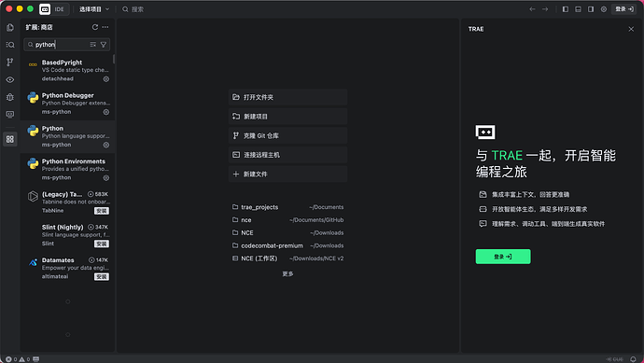
Task: Go back with the left navigation arrow
Action: [x=532, y=9]
